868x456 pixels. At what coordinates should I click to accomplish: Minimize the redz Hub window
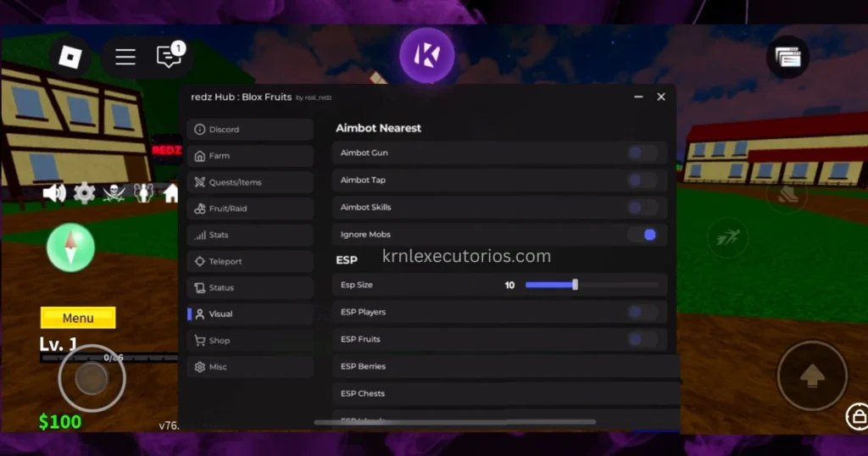(638, 97)
